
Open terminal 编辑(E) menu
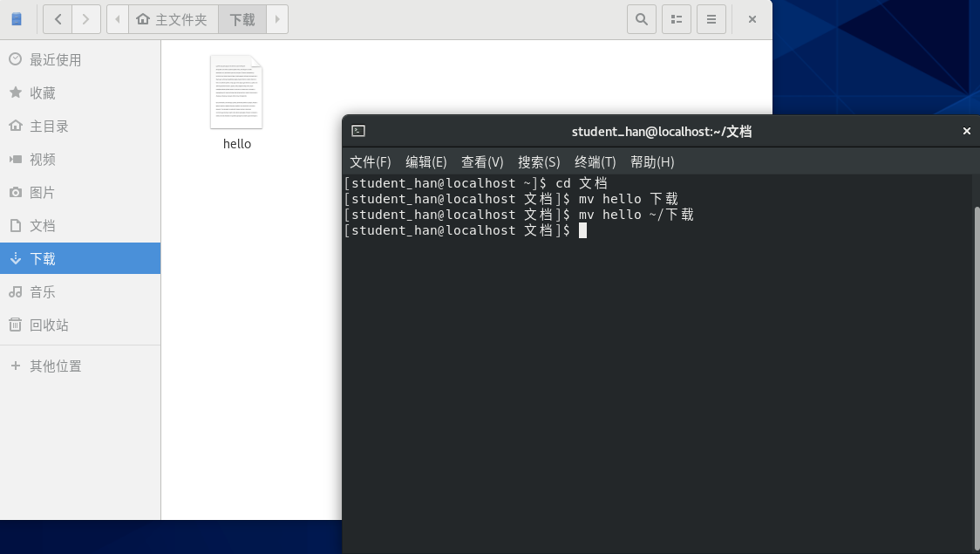pos(425,162)
